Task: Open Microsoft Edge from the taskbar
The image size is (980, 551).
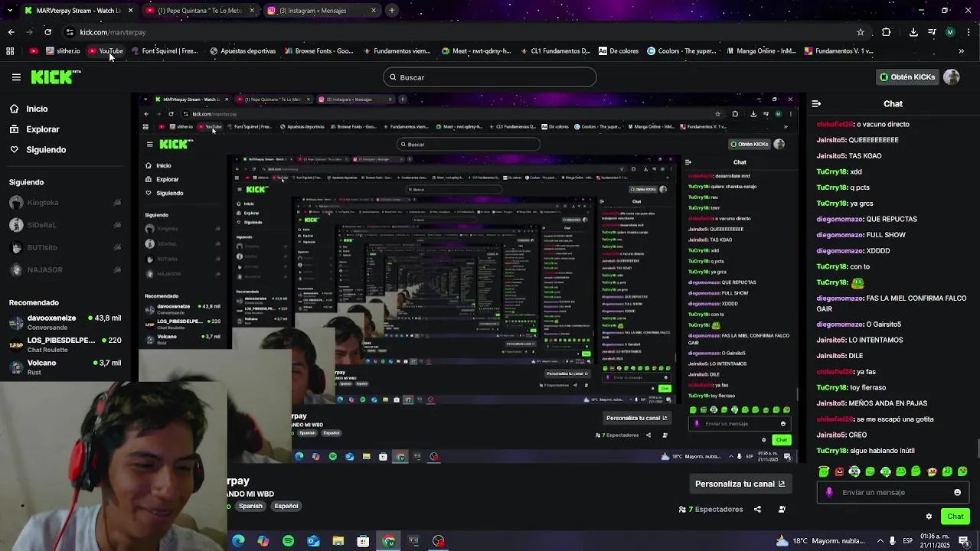Action: pos(238,541)
